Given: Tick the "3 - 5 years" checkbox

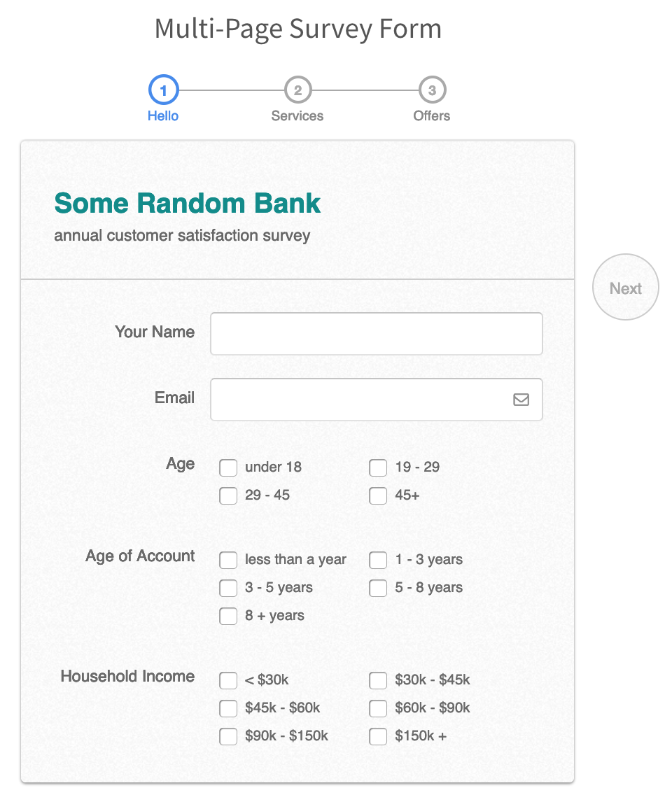Looking at the screenshot, I should pos(228,588).
